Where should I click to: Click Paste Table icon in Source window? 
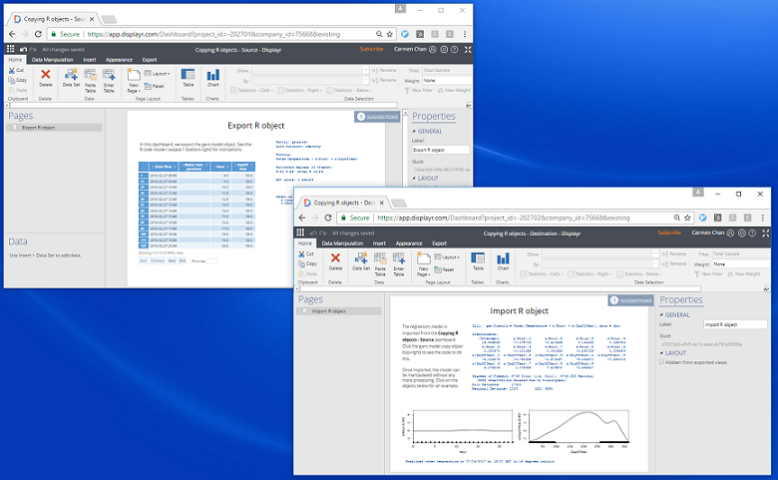90,75
